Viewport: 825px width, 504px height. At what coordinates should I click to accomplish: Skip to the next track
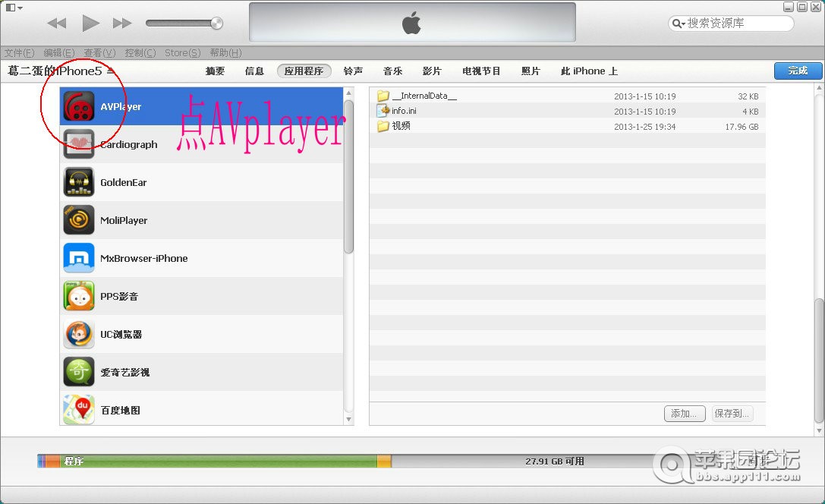[122, 24]
